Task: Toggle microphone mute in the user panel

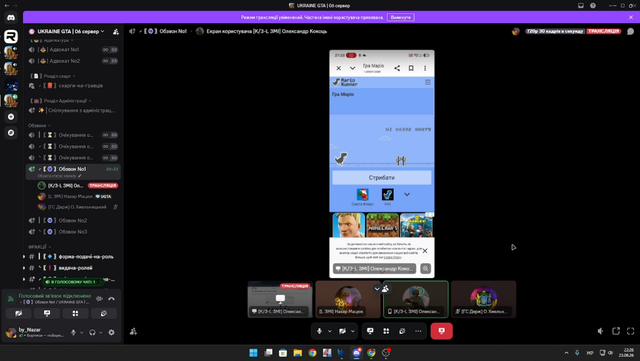Action: coord(73,332)
